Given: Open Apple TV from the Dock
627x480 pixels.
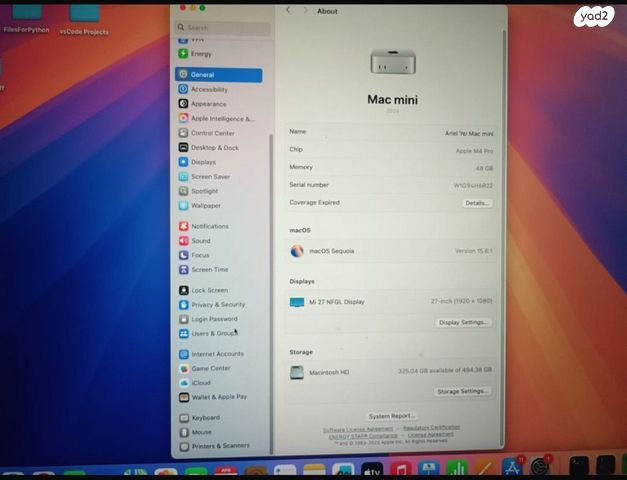Looking at the screenshot, I should tap(372, 471).
